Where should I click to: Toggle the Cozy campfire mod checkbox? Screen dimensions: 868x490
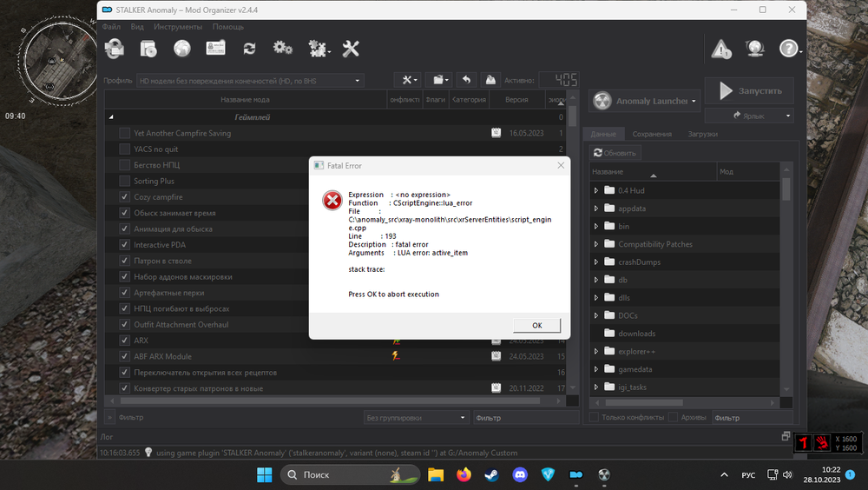pos(124,197)
